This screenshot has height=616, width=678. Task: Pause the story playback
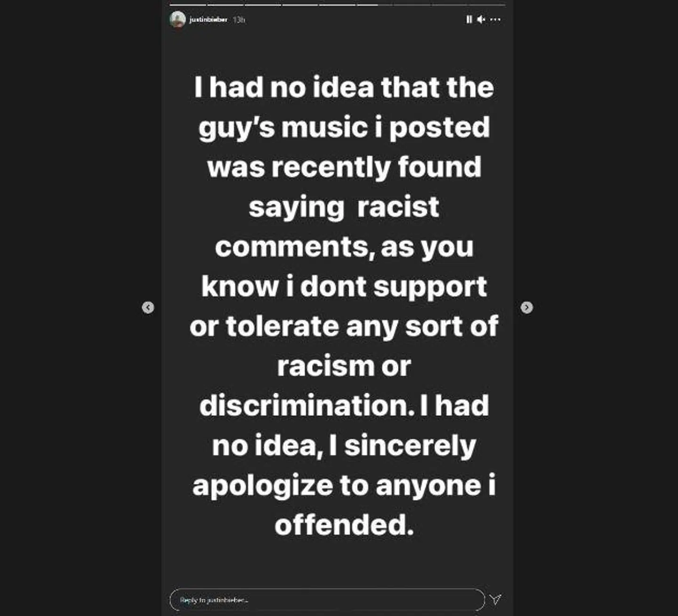coord(469,19)
